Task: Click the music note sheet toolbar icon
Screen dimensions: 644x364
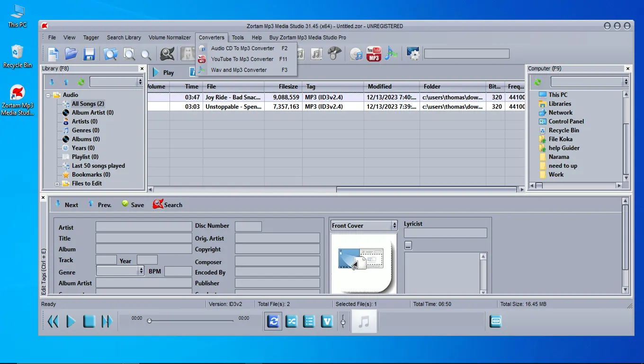Action: coord(316,54)
